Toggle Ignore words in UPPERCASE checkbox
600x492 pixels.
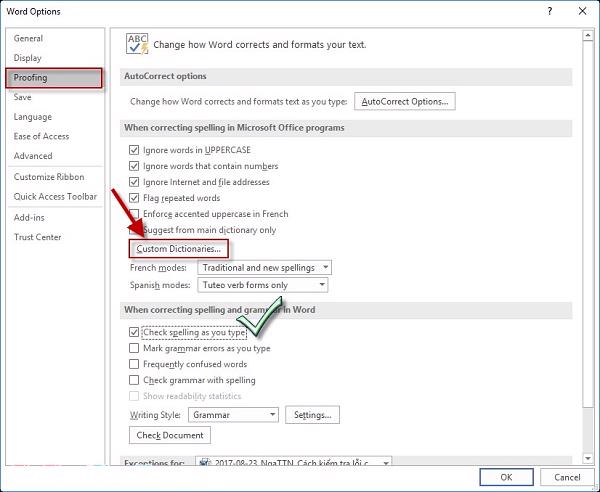135,150
